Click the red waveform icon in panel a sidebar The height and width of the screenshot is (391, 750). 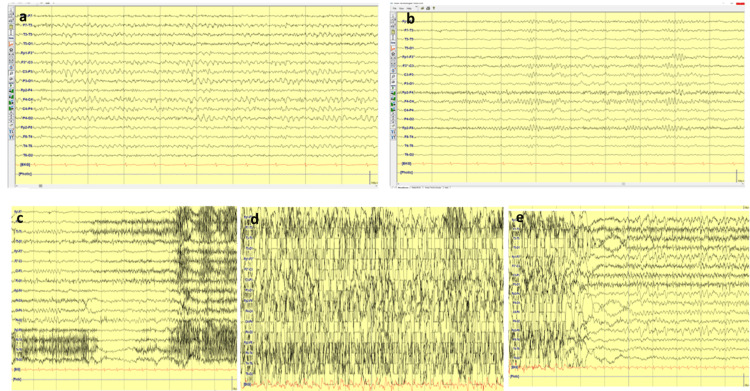click(11, 43)
